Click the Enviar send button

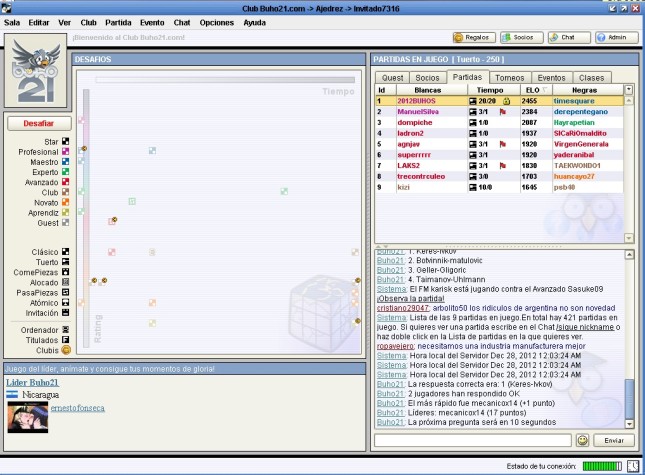click(614, 440)
